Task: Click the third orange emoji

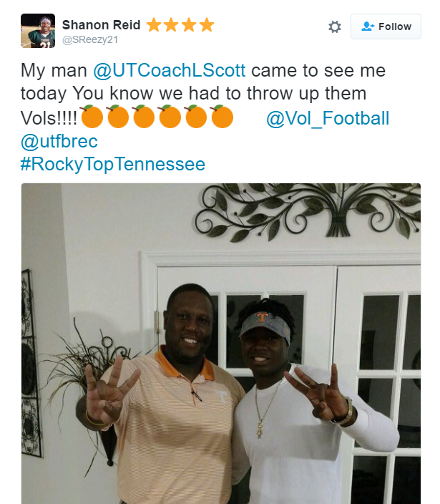Action: click(144, 117)
